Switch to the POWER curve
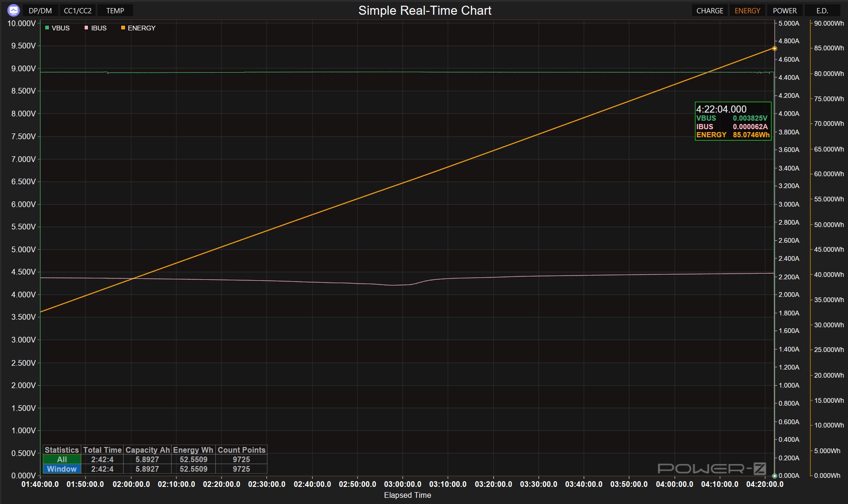This screenshot has width=848, height=504. coord(785,10)
